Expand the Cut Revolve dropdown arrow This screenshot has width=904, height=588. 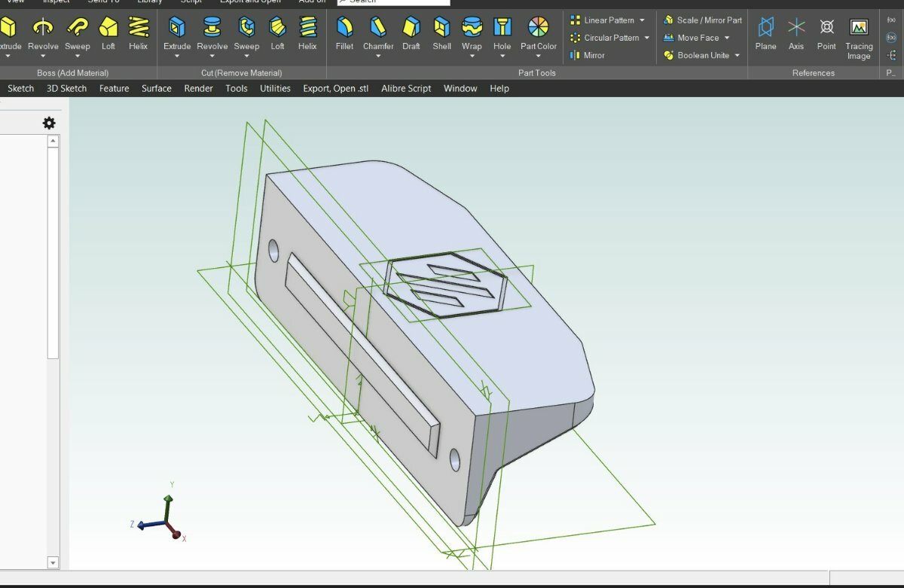212,56
